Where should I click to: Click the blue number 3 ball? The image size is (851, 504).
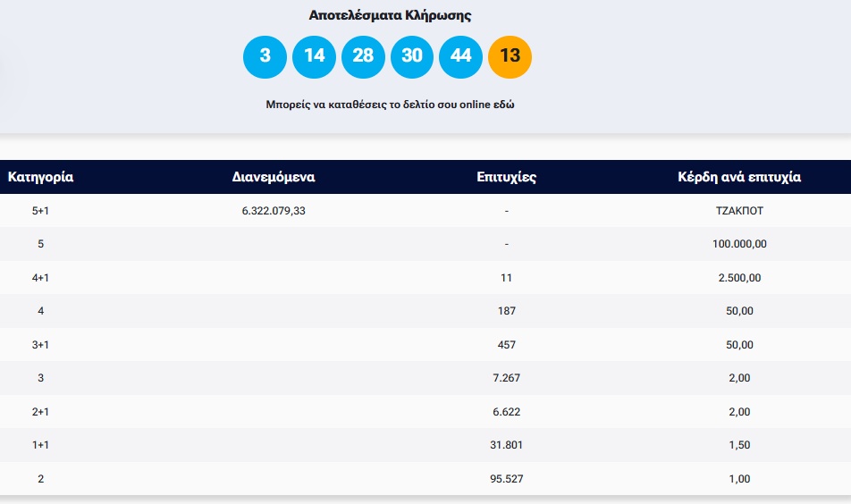click(265, 55)
